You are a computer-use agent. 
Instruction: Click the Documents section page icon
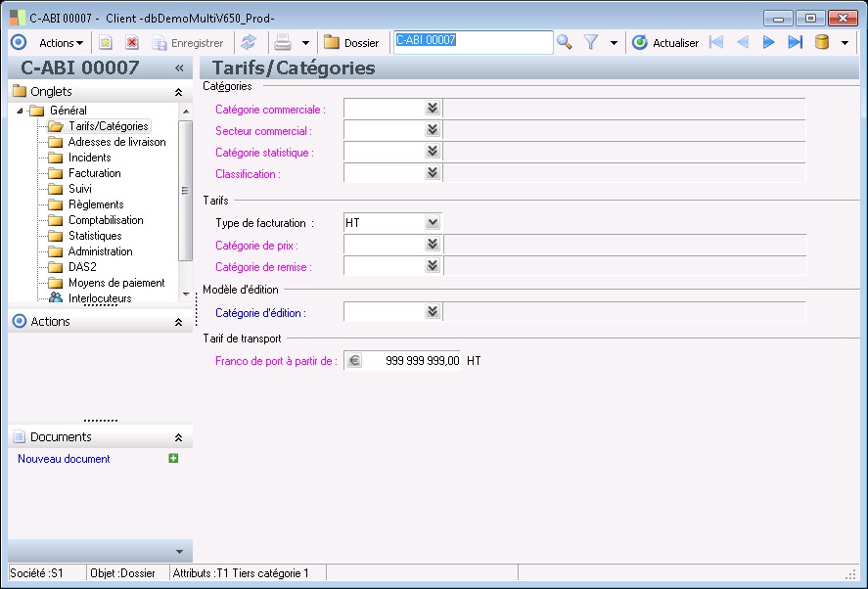[20, 436]
